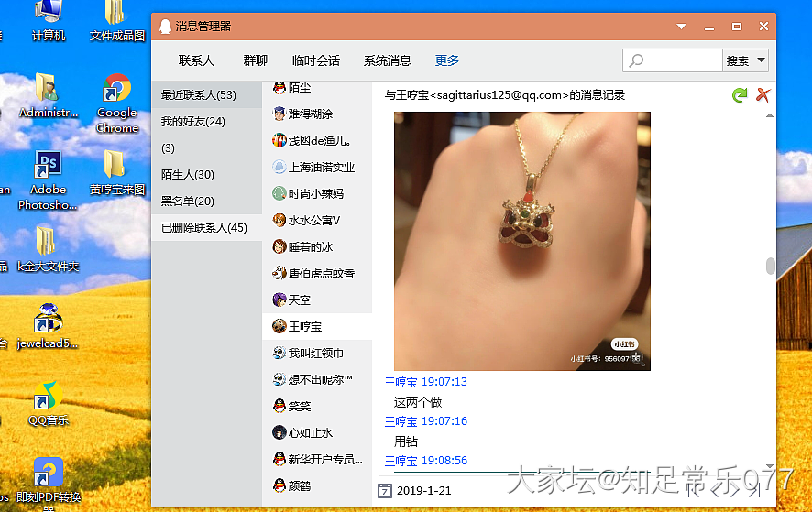This screenshot has height=512, width=812.
Task: Select contact 上海油诺实业 avatar
Action: pos(280,168)
